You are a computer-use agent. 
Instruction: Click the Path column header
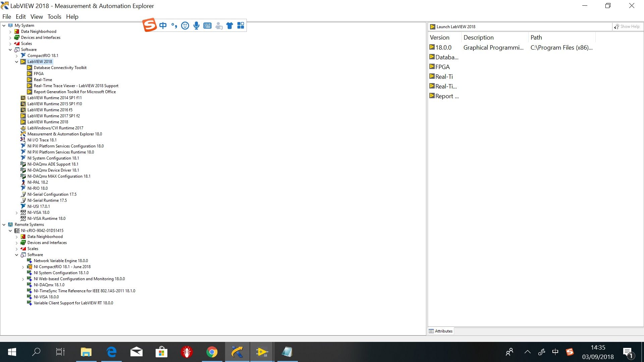[x=561, y=38]
